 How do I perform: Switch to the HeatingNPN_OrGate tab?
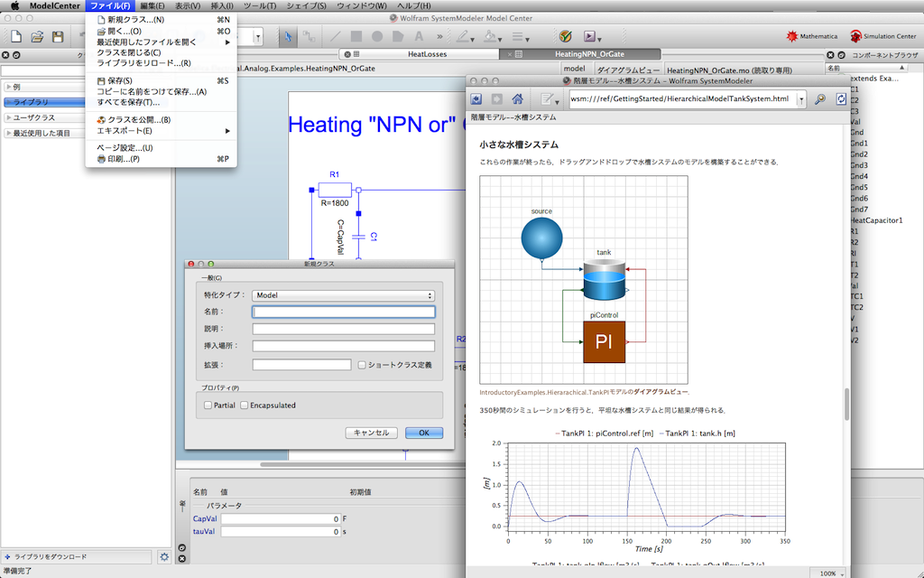(589, 54)
